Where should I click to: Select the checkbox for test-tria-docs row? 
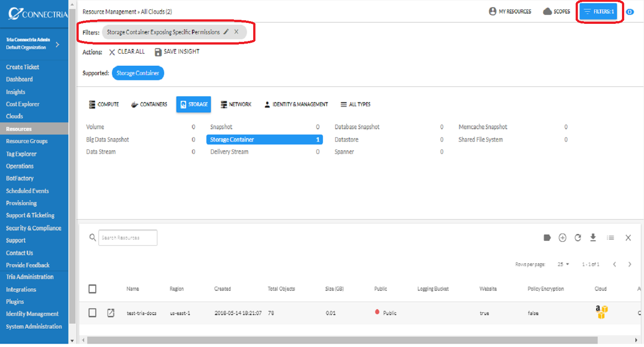[93, 313]
